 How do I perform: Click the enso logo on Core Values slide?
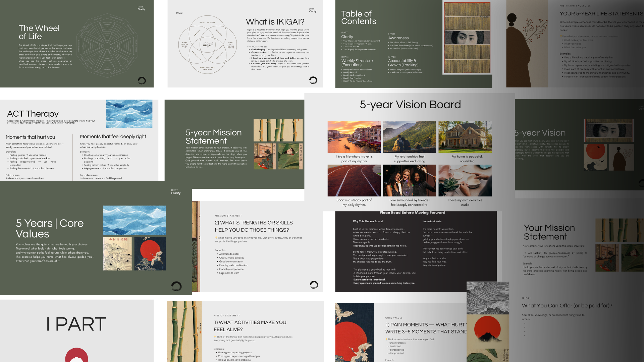[x=176, y=286]
